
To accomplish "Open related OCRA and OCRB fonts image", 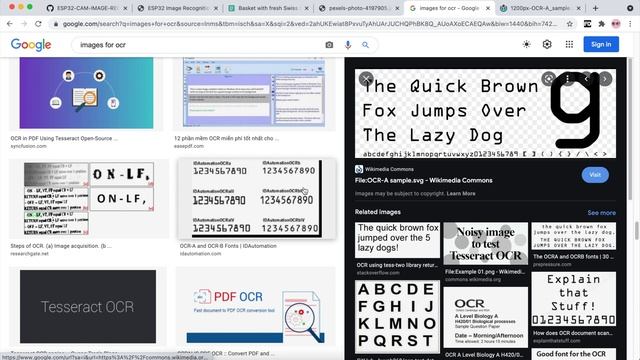I will [573, 236].
